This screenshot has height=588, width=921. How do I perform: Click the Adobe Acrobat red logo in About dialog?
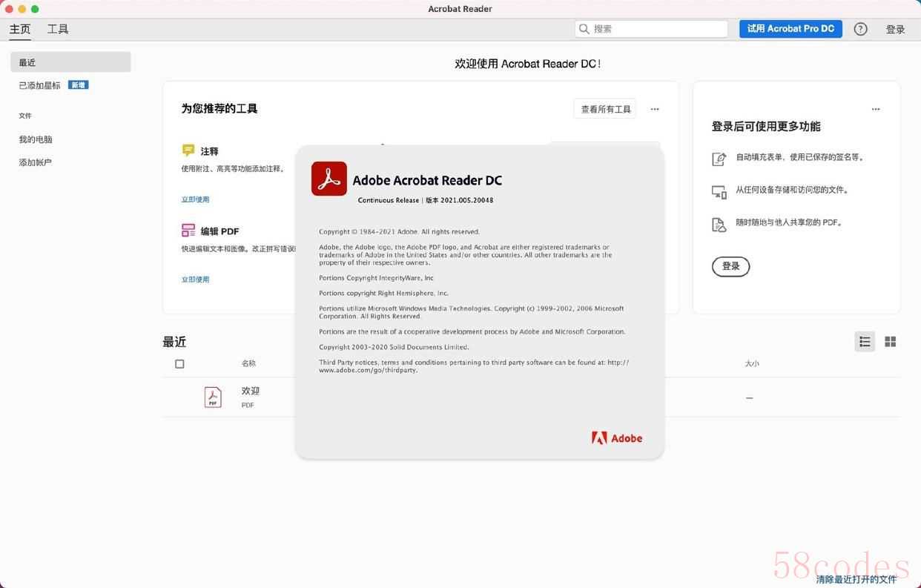click(x=329, y=179)
